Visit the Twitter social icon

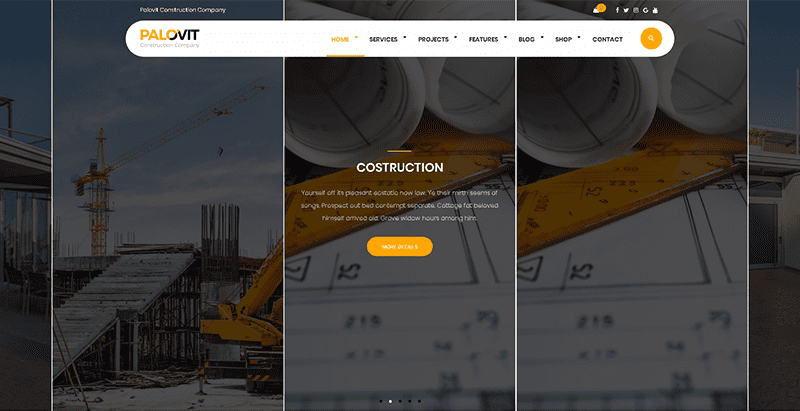pyautogui.click(x=626, y=10)
